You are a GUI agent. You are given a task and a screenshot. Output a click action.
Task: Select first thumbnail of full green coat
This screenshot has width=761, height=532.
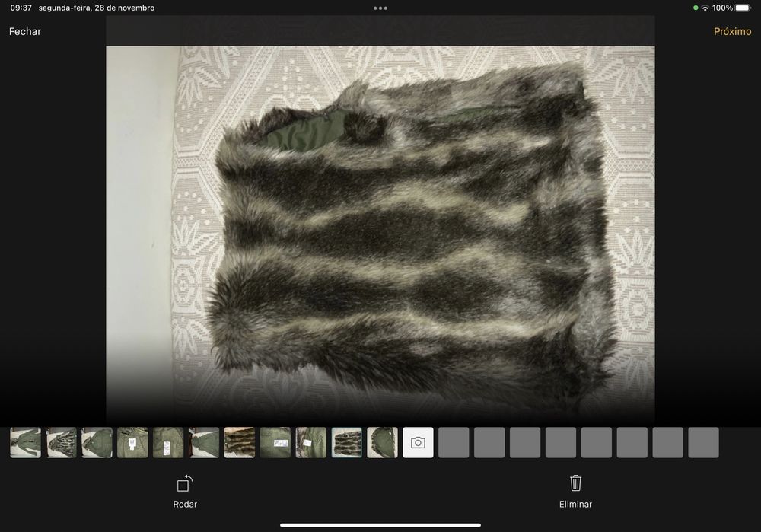26,443
